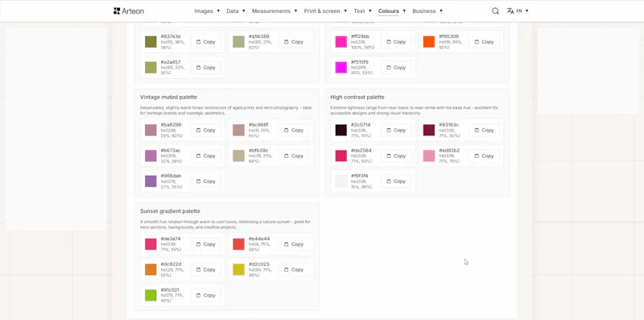Copy the #ed92b2 pink colour

[x=485, y=156]
